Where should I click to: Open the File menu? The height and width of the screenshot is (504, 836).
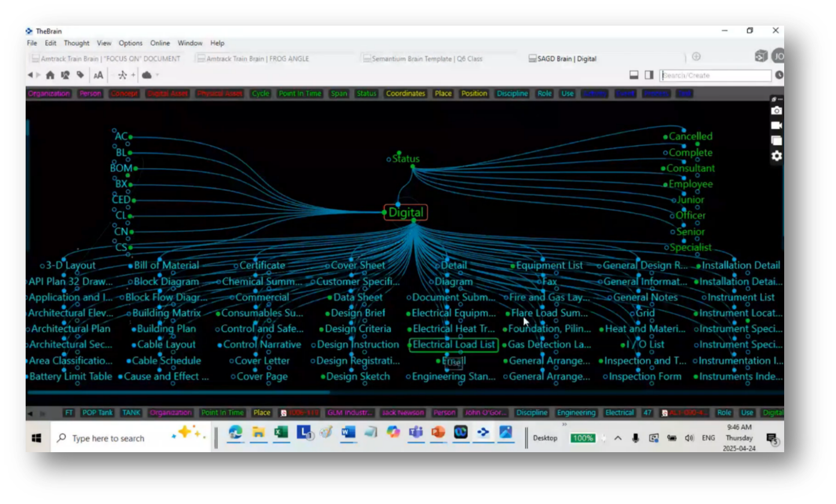tap(32, 43)
